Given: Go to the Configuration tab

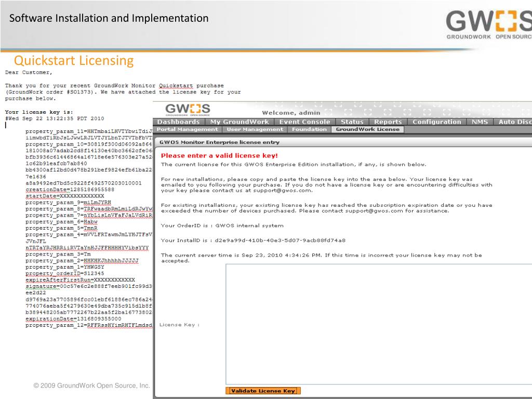Looking at the screenshot, I should [436, 122].
